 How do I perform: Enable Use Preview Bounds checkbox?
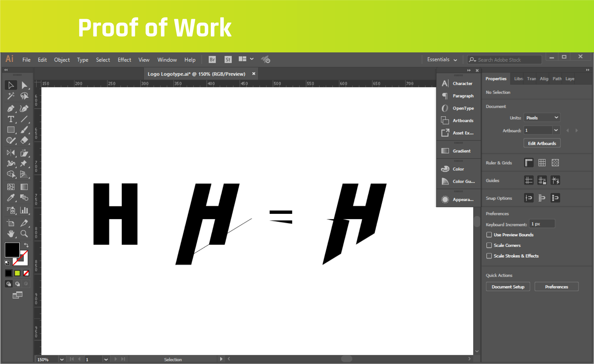[489, 235]
